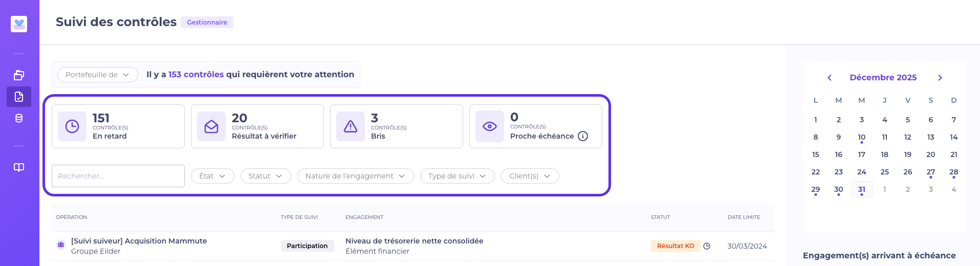Viewport: 980px width, 266px height.
Task: Go to next month in calendar
Action: click(940, 78)
